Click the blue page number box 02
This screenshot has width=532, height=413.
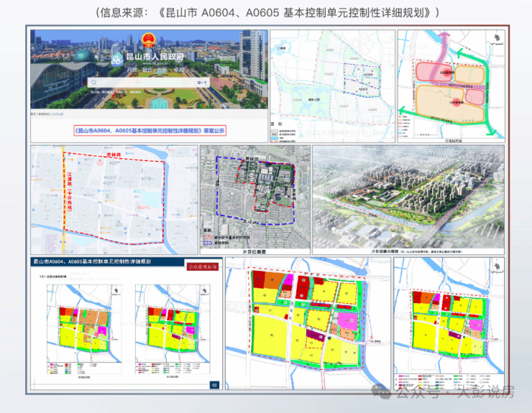pos(214,385)
